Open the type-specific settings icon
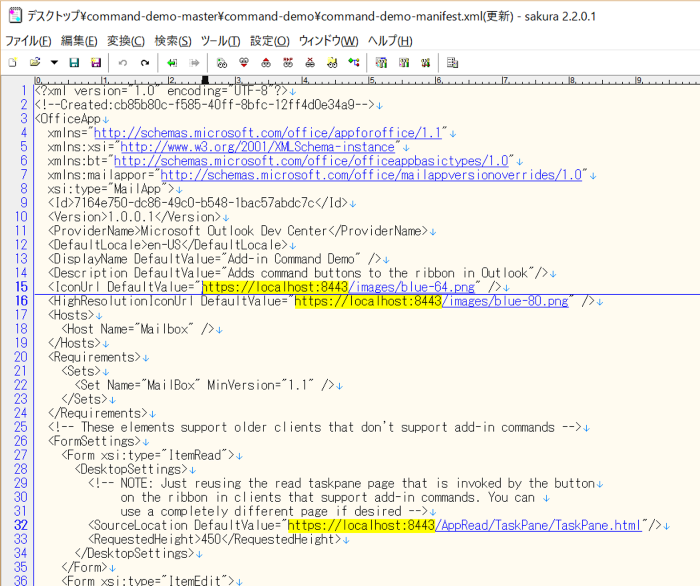 click(404, 63)
